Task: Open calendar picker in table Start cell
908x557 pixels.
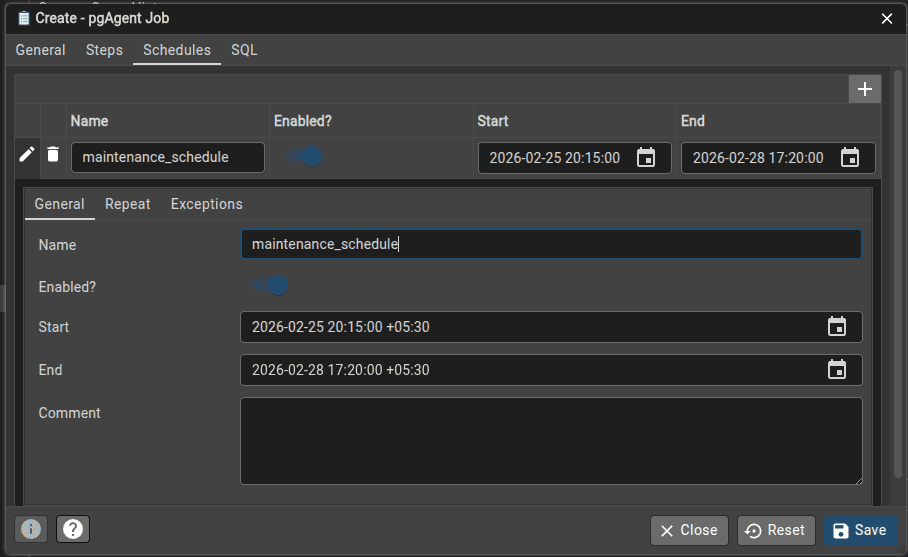Action: point(646,157)
